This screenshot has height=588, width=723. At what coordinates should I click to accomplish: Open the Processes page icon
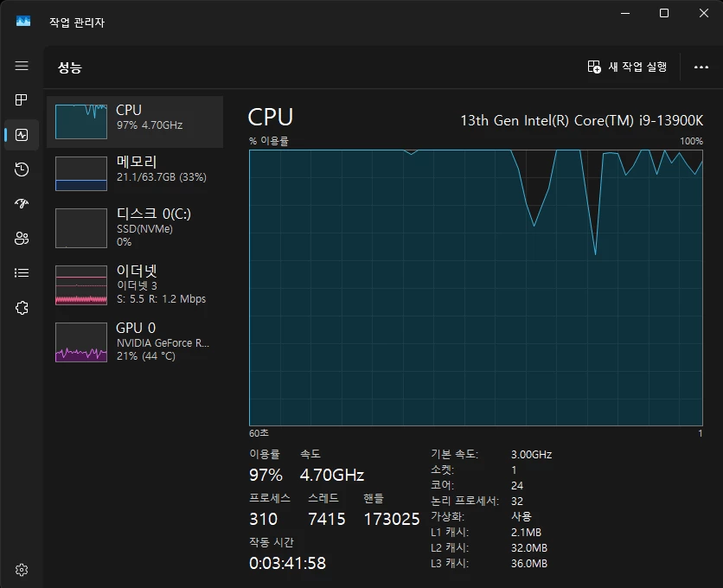[x=22, y=100]
